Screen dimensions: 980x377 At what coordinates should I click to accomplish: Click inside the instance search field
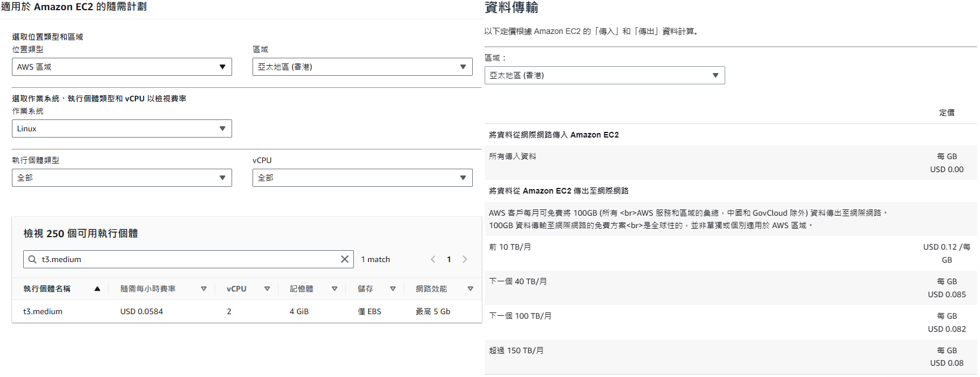(187, 259)
